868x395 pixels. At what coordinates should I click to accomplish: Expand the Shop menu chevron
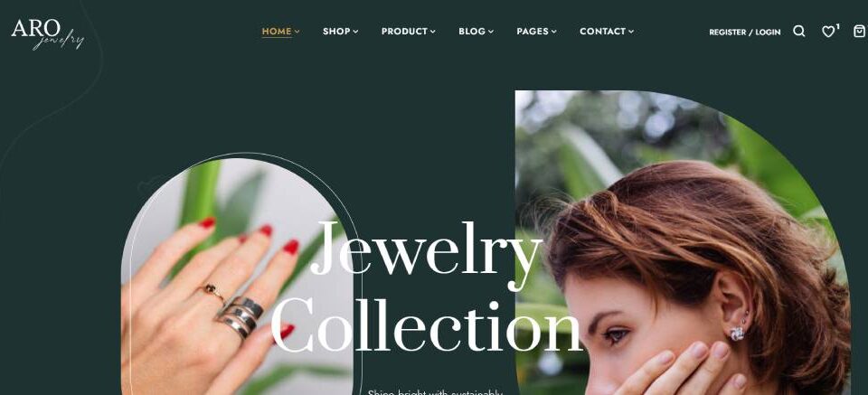[x=355, y=32]
